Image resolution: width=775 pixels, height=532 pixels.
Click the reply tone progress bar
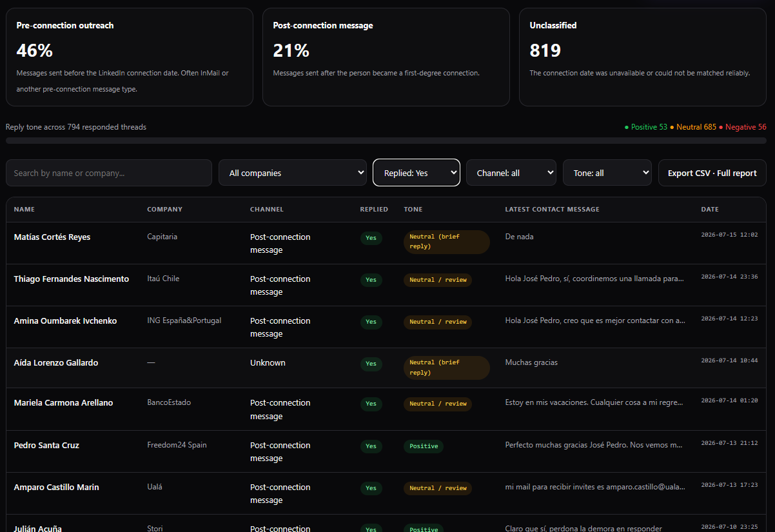pos(386,140)
